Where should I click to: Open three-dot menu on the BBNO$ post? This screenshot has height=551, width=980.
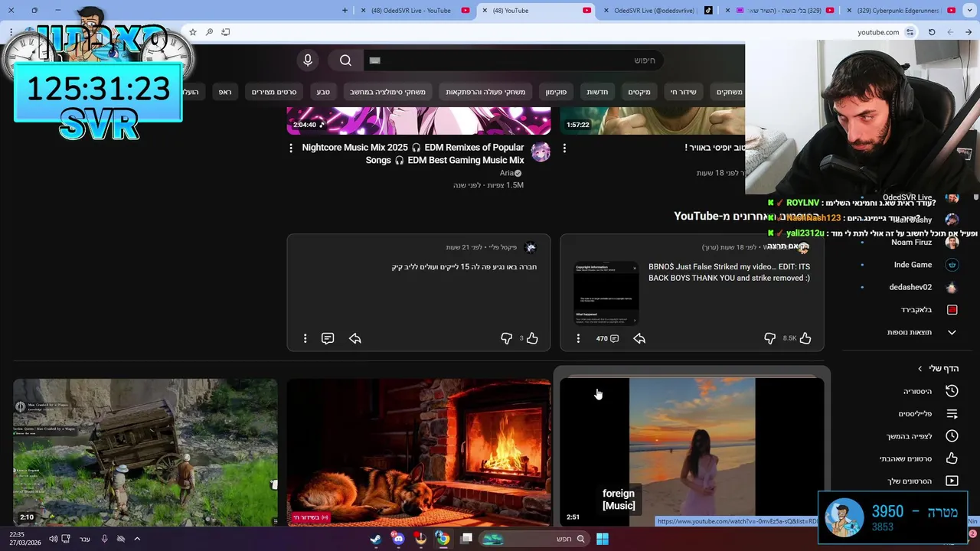tap(578, 338)
